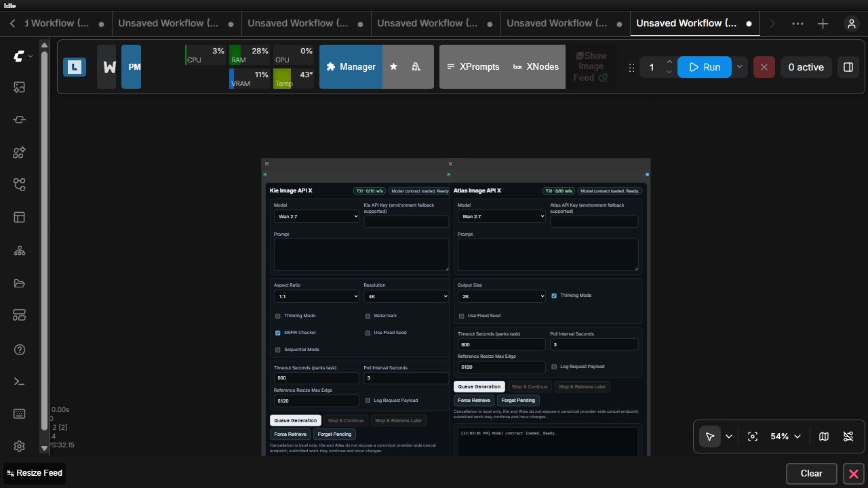Open Aspect Ratio dropdown showing 1:1
Screen dimensions: 868x488
(x=317, y=297)
